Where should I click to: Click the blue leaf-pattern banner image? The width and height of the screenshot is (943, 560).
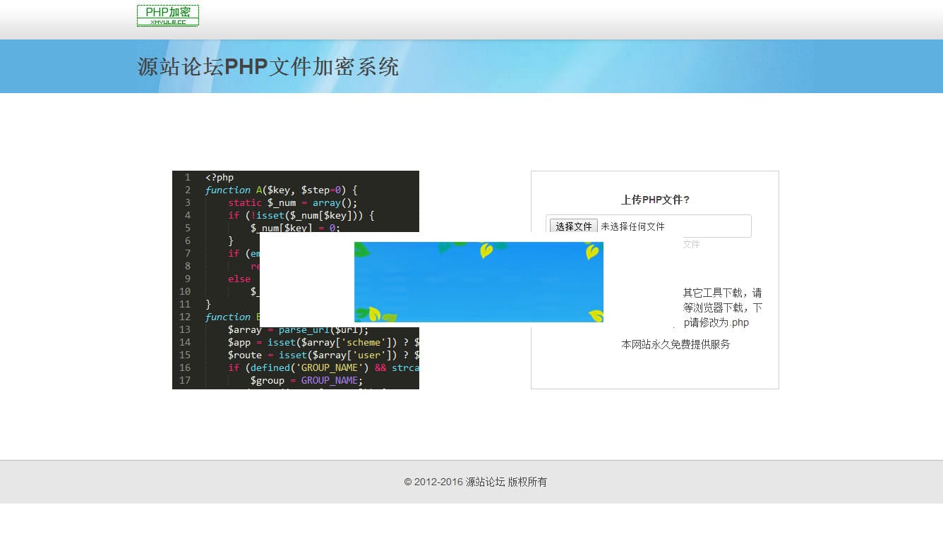click(479, 281)
